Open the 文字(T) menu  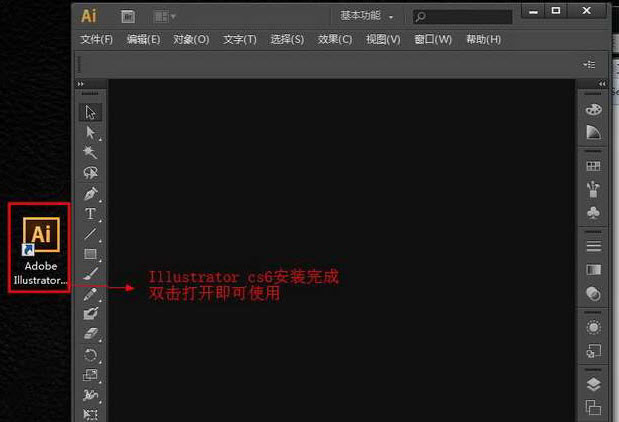(240, 39)
